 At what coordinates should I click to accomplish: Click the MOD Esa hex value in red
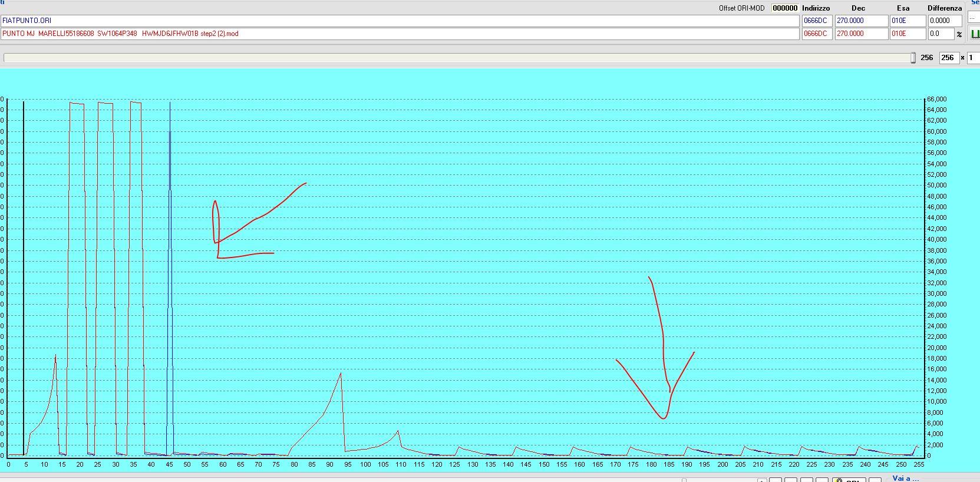click(907, 34)
